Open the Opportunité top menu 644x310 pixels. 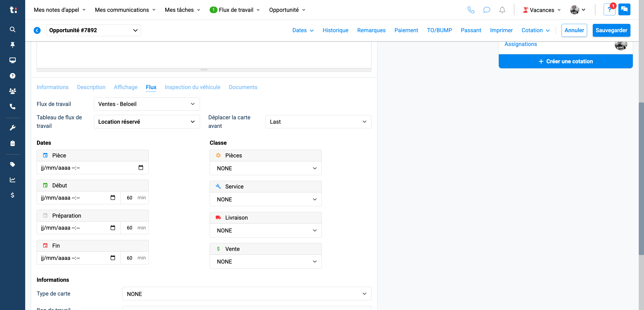[287, 10]
